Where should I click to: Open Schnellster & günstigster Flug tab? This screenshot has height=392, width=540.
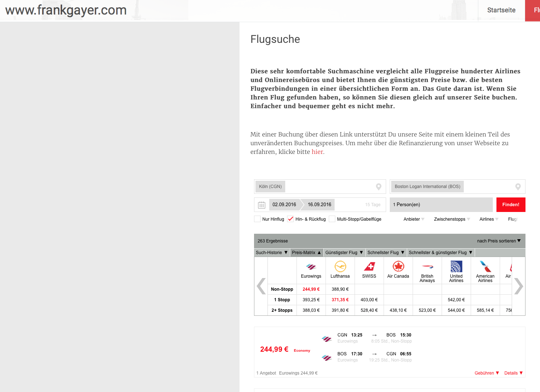(x=441, y=253)
